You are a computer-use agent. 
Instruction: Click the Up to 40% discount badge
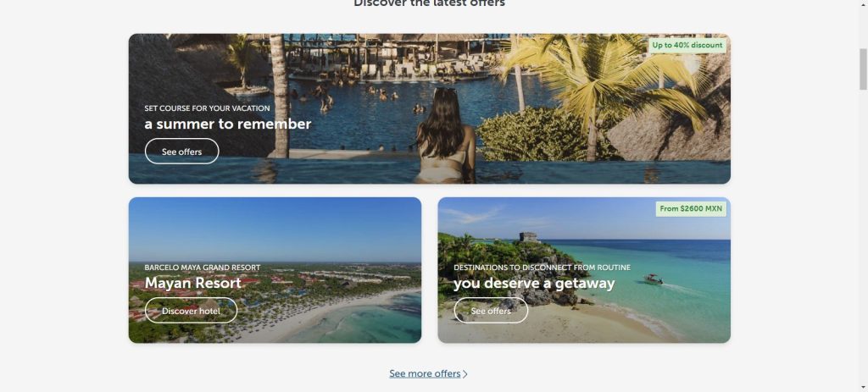[x=687, y=46]
